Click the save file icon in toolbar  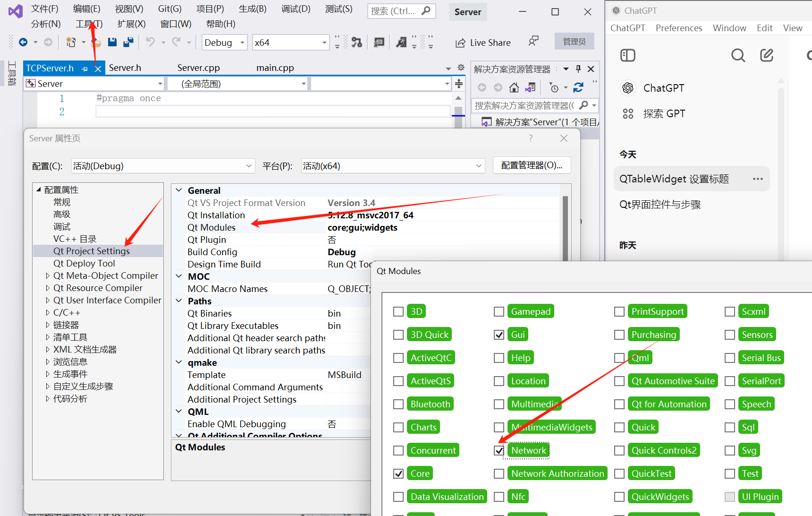point(112,43)
